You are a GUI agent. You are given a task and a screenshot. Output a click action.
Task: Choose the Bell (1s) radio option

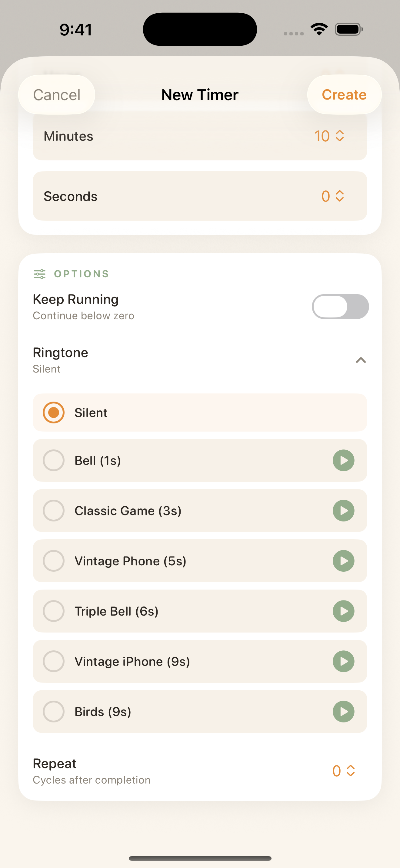click(54, 460)
